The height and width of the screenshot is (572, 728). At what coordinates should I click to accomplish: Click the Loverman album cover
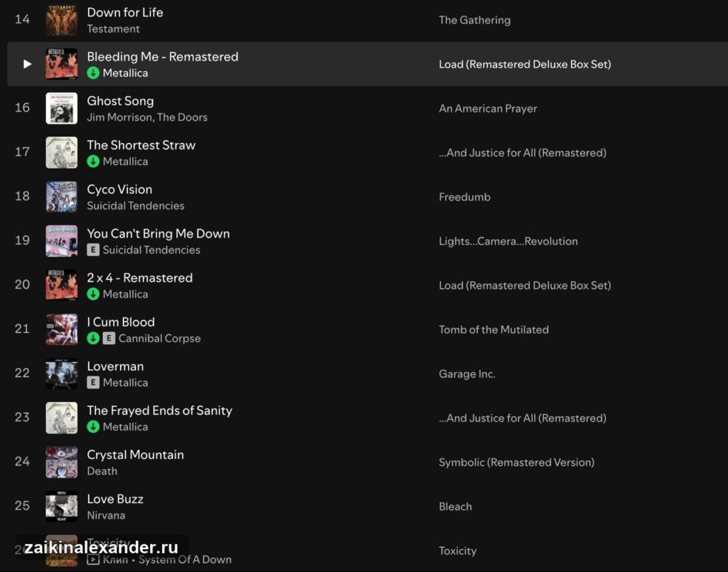pyautogui.click(x=62, y=374)
